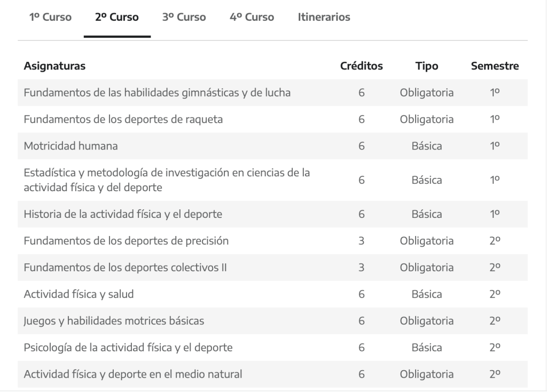Select Actividad física y deporte en el medio natural
The height and width of the screenshot is (392, 547).
[133, 374]
